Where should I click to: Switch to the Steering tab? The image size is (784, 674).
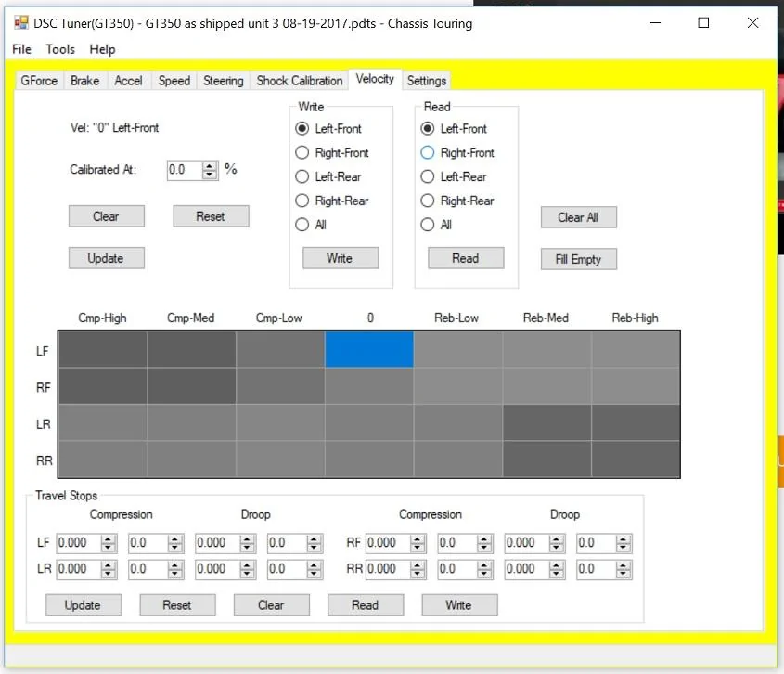click(x=223, y=81)
